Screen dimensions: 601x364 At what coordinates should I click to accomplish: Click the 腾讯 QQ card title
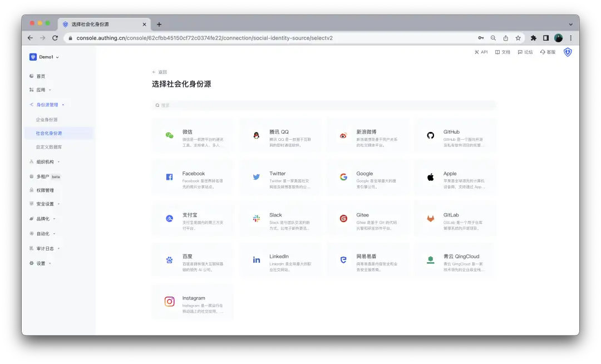pos(279,132)
